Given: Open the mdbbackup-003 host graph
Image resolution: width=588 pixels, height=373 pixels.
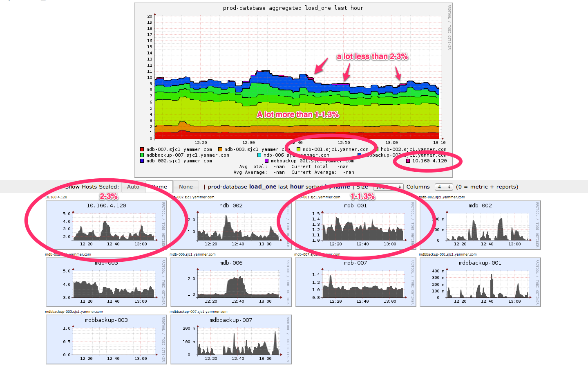Looking at the screenshot, I should click(x=106, y=339).
